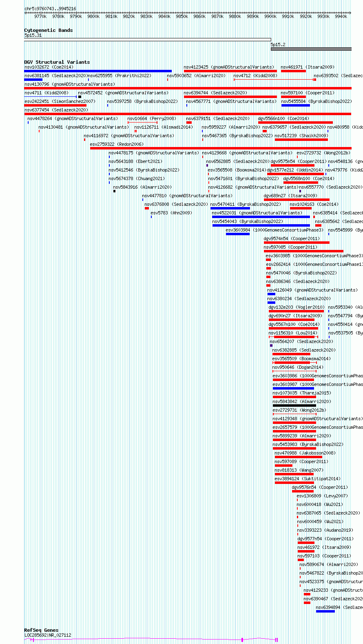Click the 5p15.31 band label
Screen dimensions: 363x644
(33, 35)
